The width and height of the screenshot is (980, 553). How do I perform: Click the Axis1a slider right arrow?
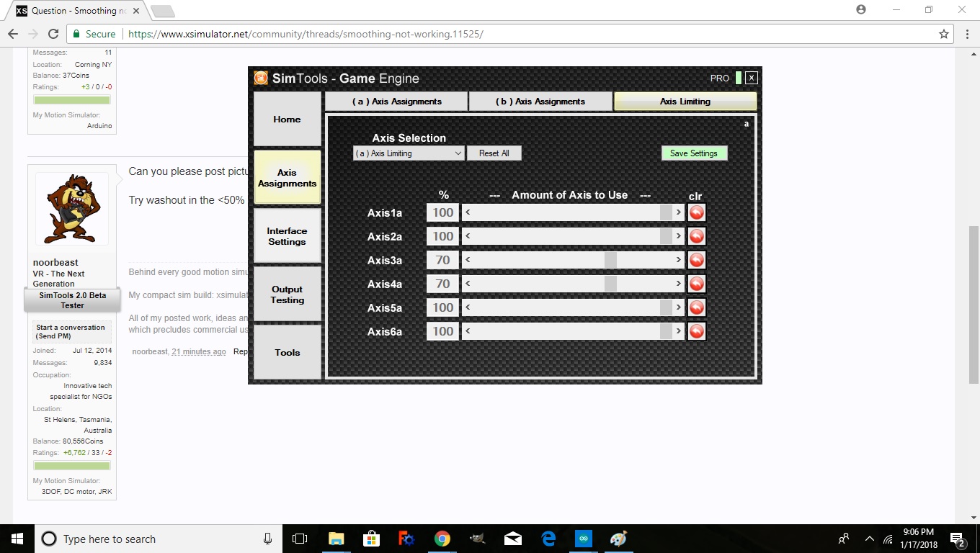pos(678,212)
